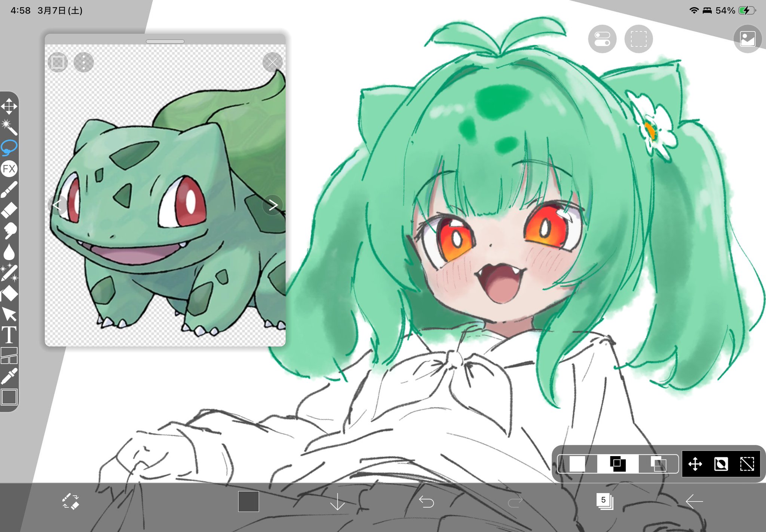This screenshot has width=766, height=532.
Task: Undo the last stroke
Action: click(x=426, y=501)
